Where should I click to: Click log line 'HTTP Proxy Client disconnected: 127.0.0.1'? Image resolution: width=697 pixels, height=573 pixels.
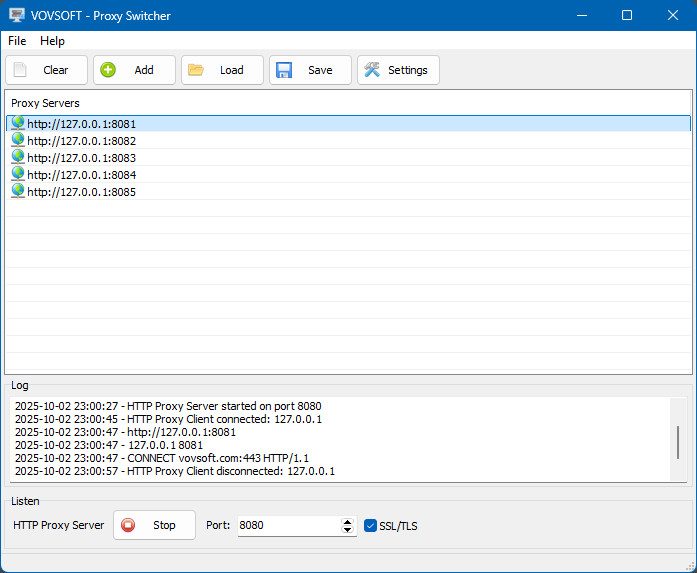click(x=175, y=471)
